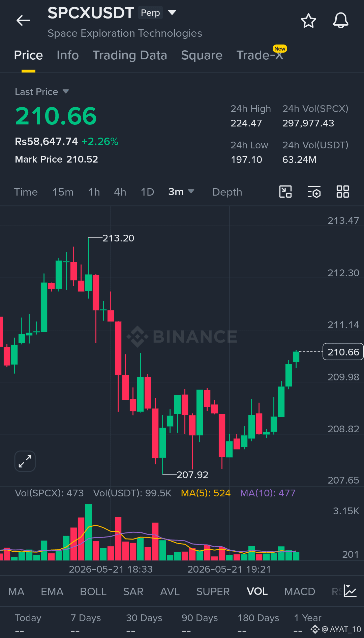Open the Square tab

(202, 55)
